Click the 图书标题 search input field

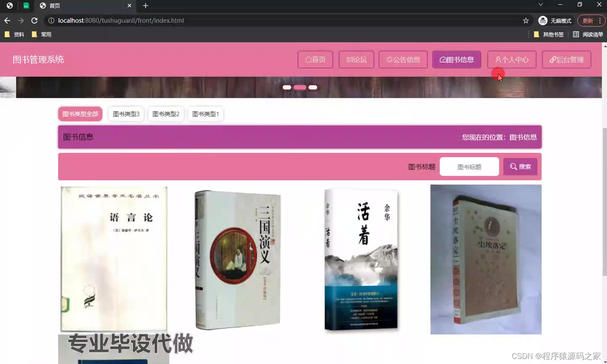pyautogui.click(x=469, y=167)
